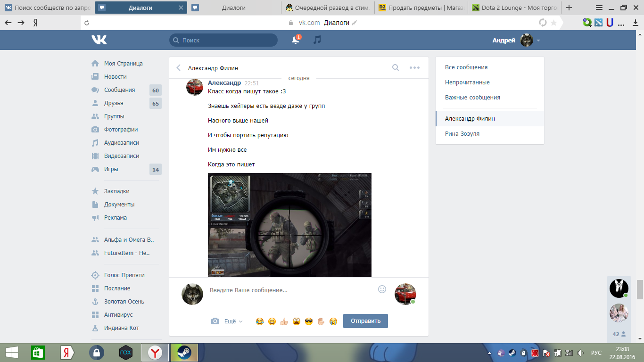Attach a photo with the camera icon
The width and height of the screenshot is (644, 362).
click(215, 321)
